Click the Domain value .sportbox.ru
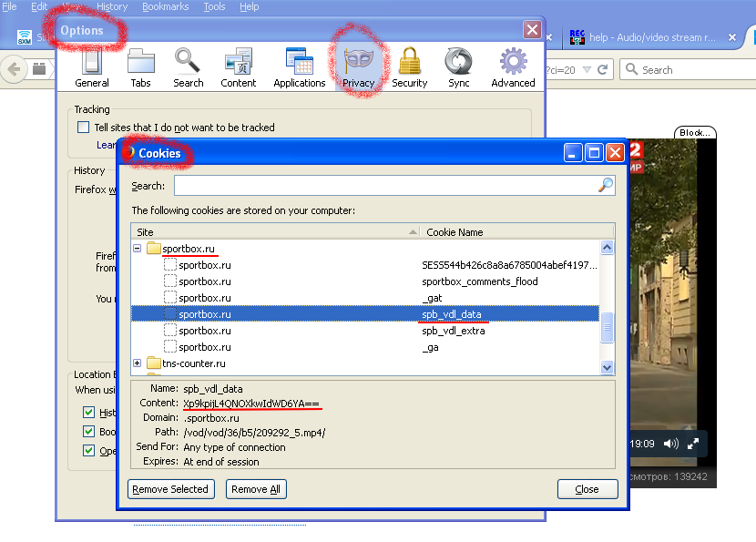 coord(211,418)
